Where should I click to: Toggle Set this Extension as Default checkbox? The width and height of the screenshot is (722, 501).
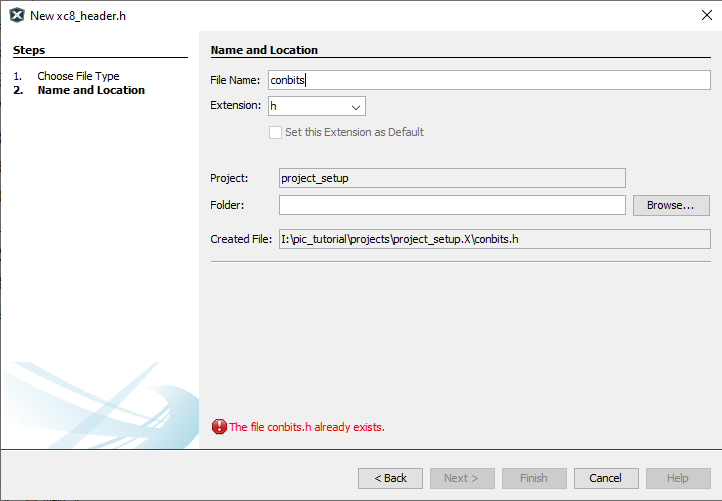coord(276,132)
